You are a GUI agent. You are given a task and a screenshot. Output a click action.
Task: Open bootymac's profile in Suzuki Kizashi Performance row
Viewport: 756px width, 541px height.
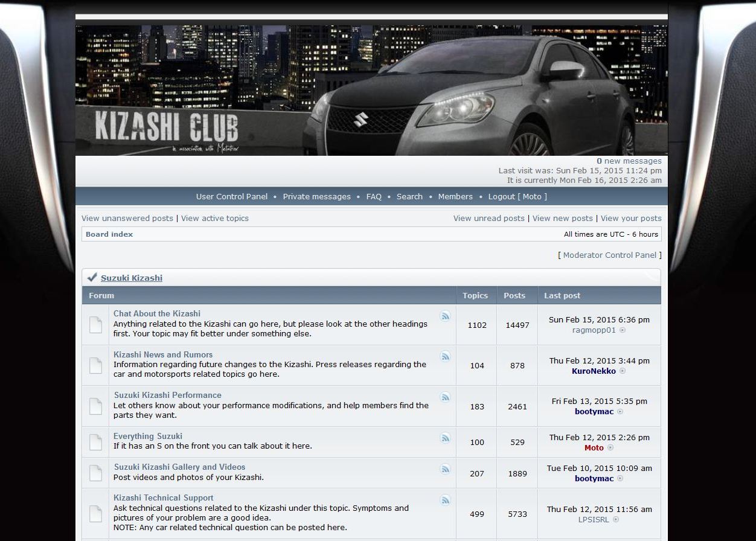594,411
